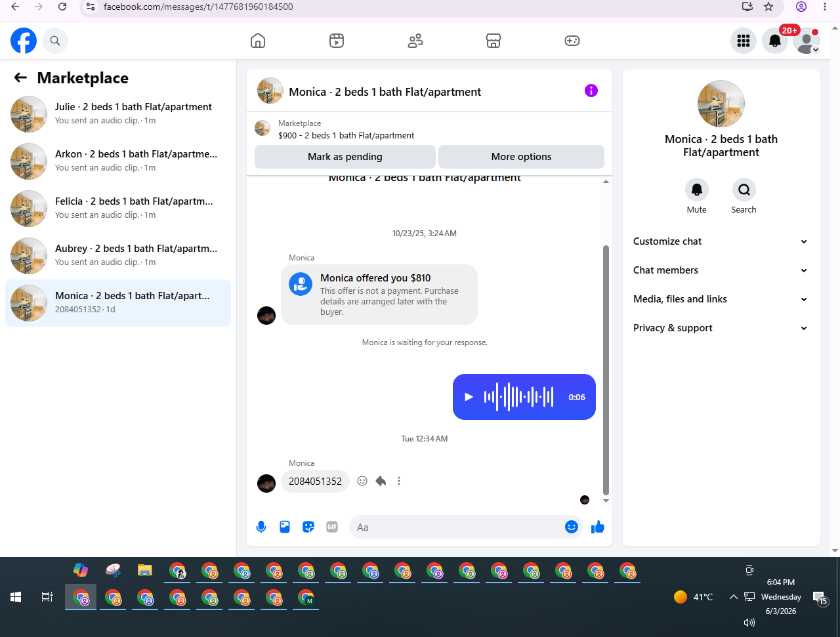
Task: Open Felicia's apartment conversation
Action: (118, 209)
